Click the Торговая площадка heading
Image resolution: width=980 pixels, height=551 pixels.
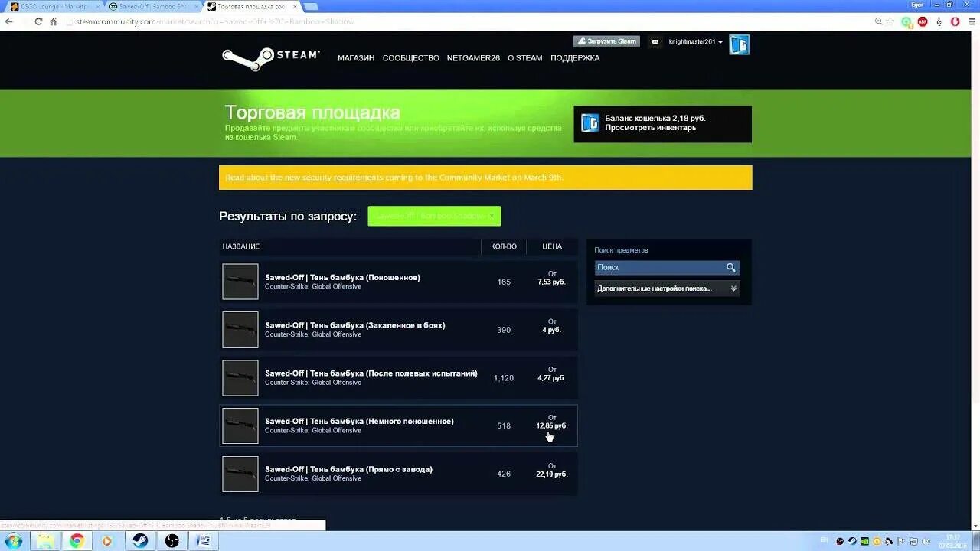(312, 112)
